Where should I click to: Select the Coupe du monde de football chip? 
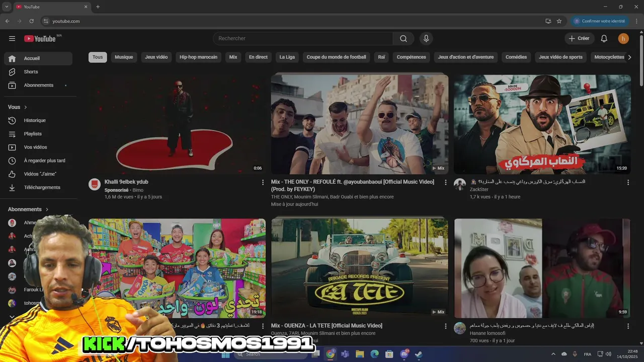point(337,57)
